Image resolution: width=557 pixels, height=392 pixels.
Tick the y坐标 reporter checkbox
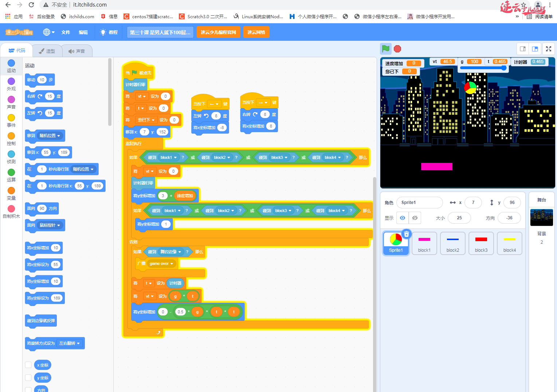[x=28, y=377]
